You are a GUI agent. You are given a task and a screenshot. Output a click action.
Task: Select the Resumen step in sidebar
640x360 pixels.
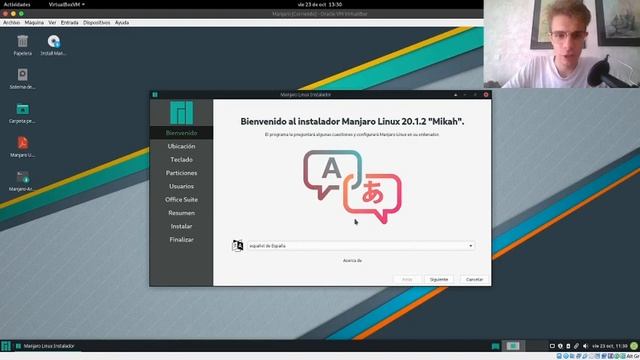point(182,213)
